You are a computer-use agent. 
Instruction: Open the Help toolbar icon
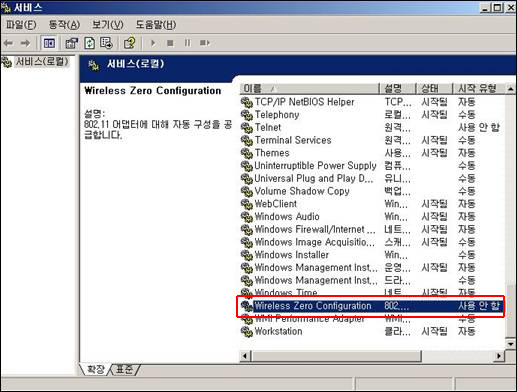tap(130, 43)
